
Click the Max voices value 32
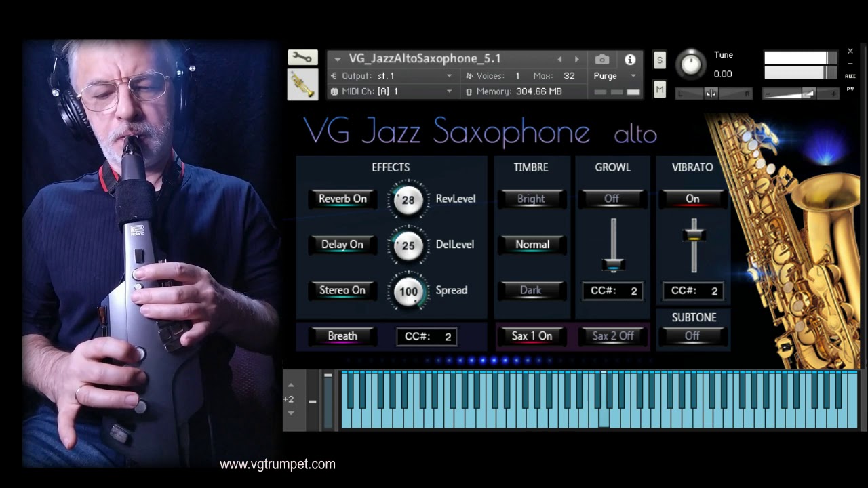569,76
